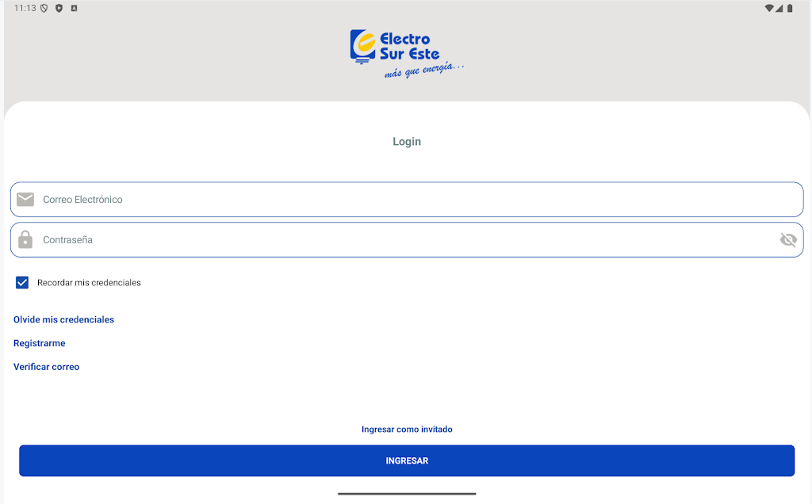Tap the battery icon in the status bar
Viewport: 812px width, 504px height.
790,8
